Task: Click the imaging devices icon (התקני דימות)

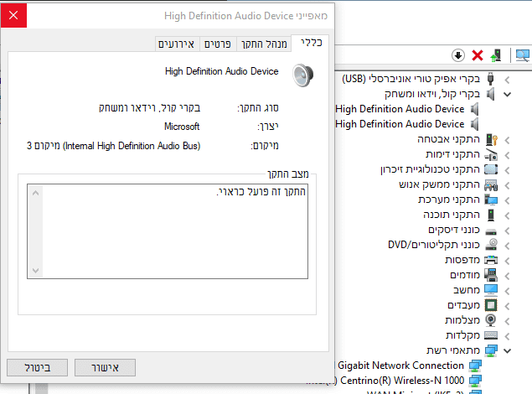Action: (x=491, y=155)
